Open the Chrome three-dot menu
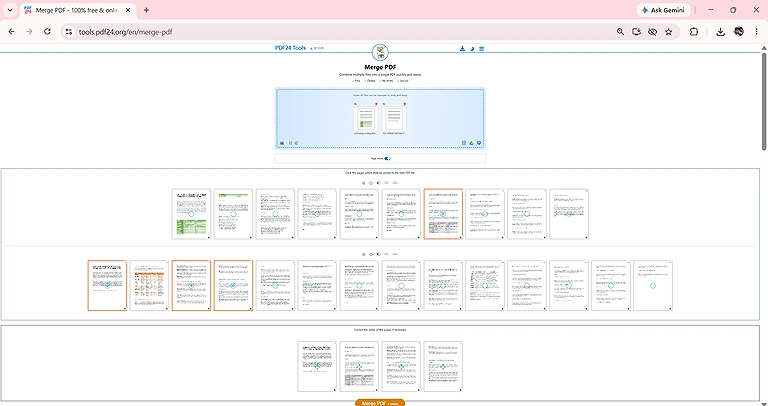This screenshot has height=406, width=768. tap(756, 32)
